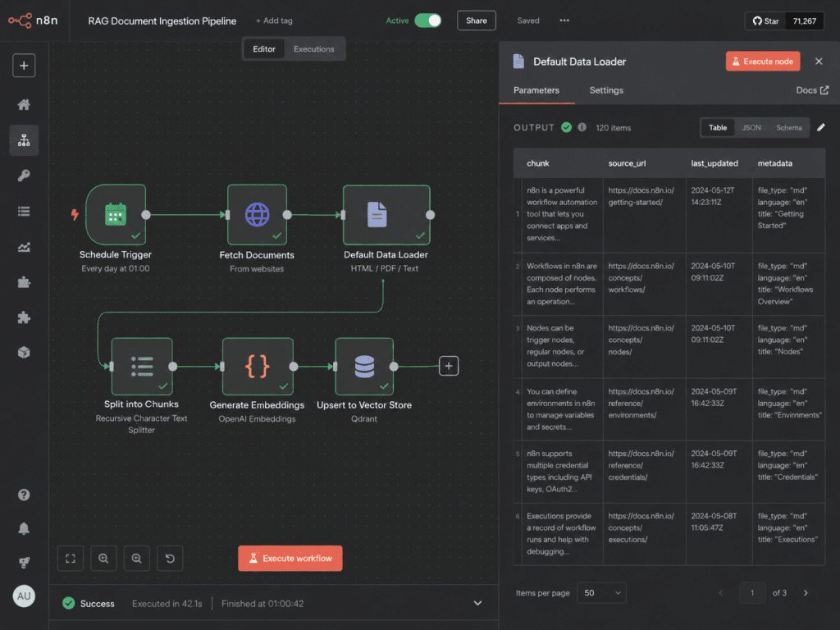This screenshot has height=630, width=840.
Task: Open the Home icon in sidebar
Action: coord(24,104)
